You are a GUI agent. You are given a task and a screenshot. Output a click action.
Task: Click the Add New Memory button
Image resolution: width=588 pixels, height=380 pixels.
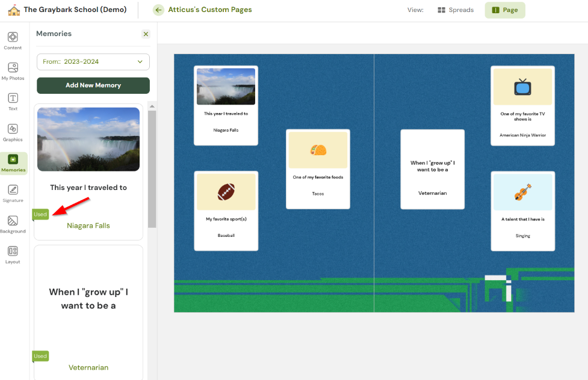(93, 85)
